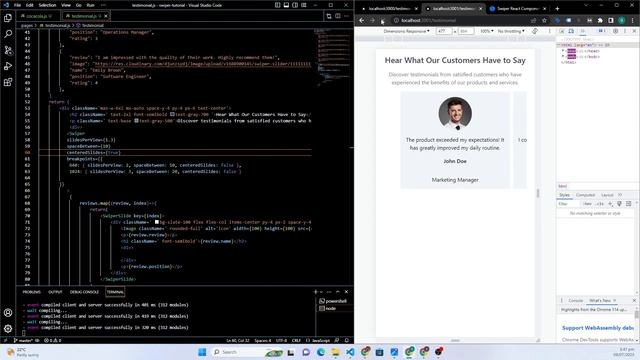
Task: Open the launch profile dropdown next to new terminal
Action: click(322, 292)
